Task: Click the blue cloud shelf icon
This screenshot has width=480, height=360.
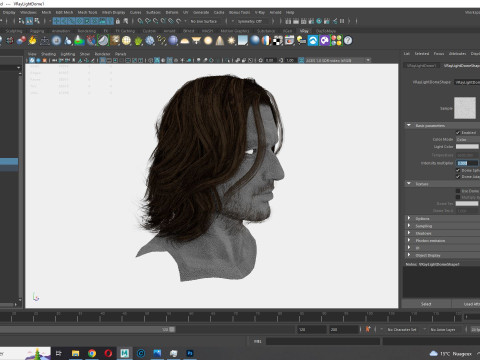Action: (x=313, y=41)
